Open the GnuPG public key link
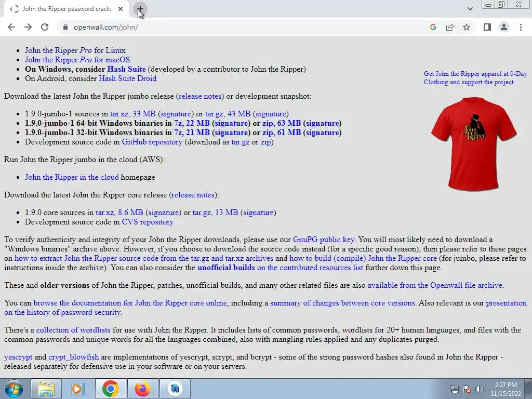532x399 pixels. tap(323, 240)
